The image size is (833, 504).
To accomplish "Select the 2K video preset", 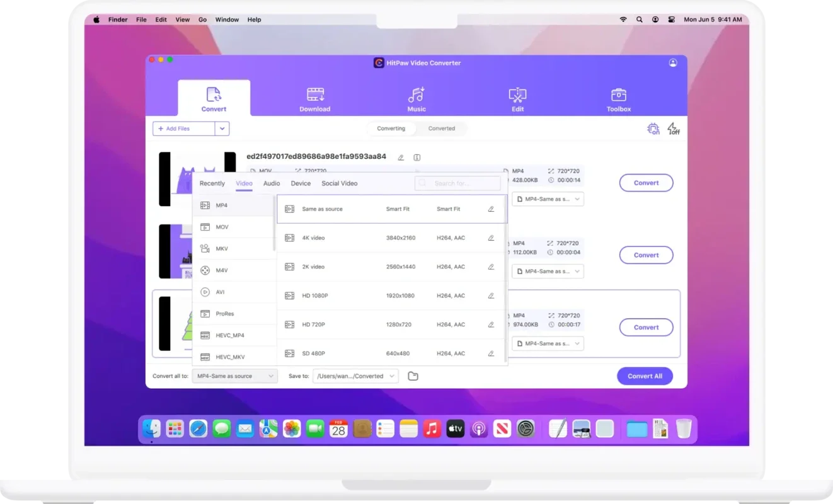I will (x=391, y=267).
